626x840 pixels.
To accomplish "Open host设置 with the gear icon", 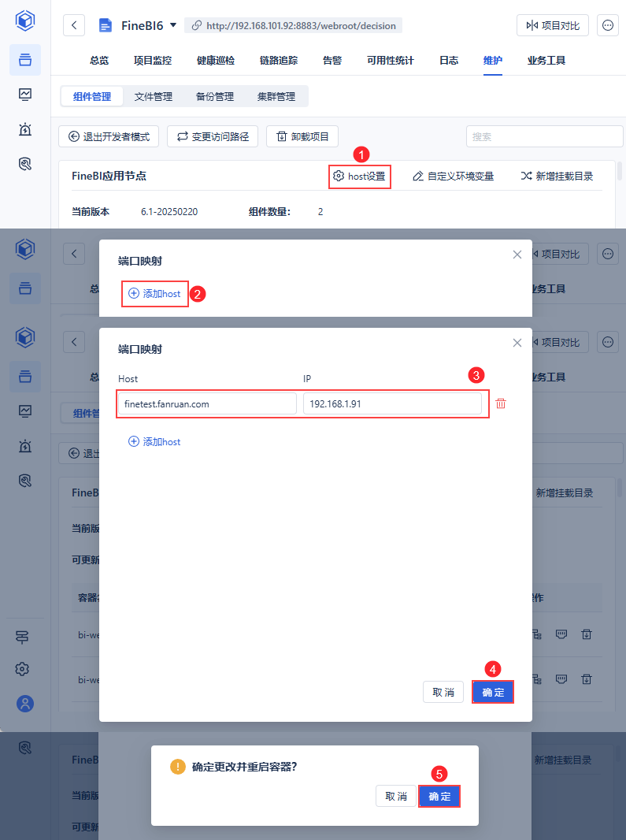I will pos(359,177).
